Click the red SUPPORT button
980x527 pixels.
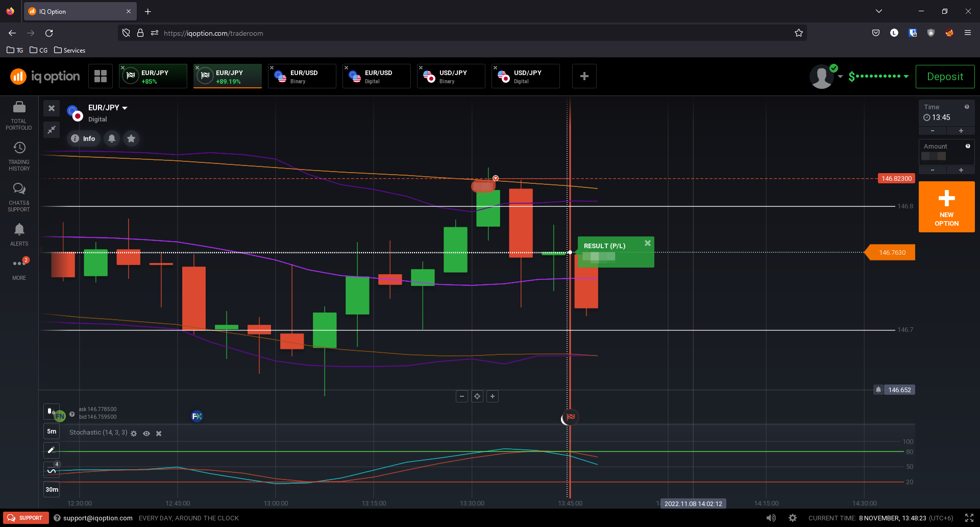[x=26, y=518]
